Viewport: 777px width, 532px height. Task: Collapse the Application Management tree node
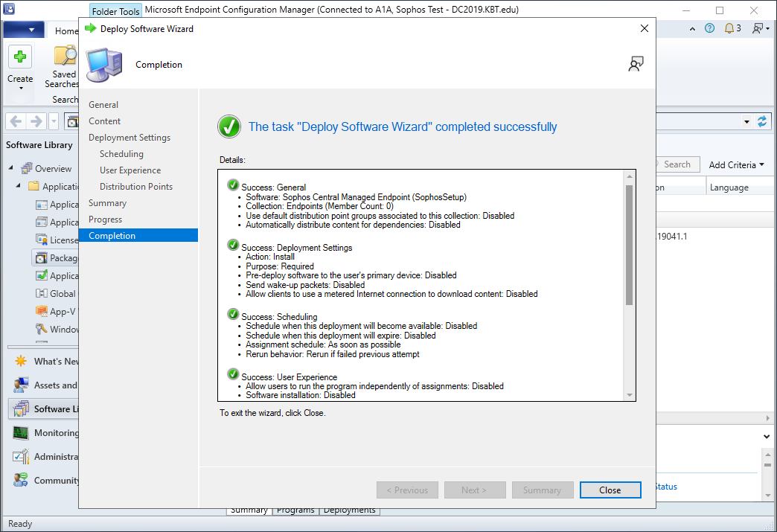tap(19, 186)
